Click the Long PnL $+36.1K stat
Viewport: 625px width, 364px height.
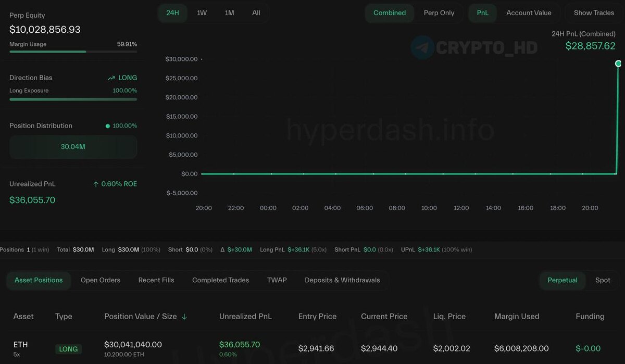click(293, 250)
